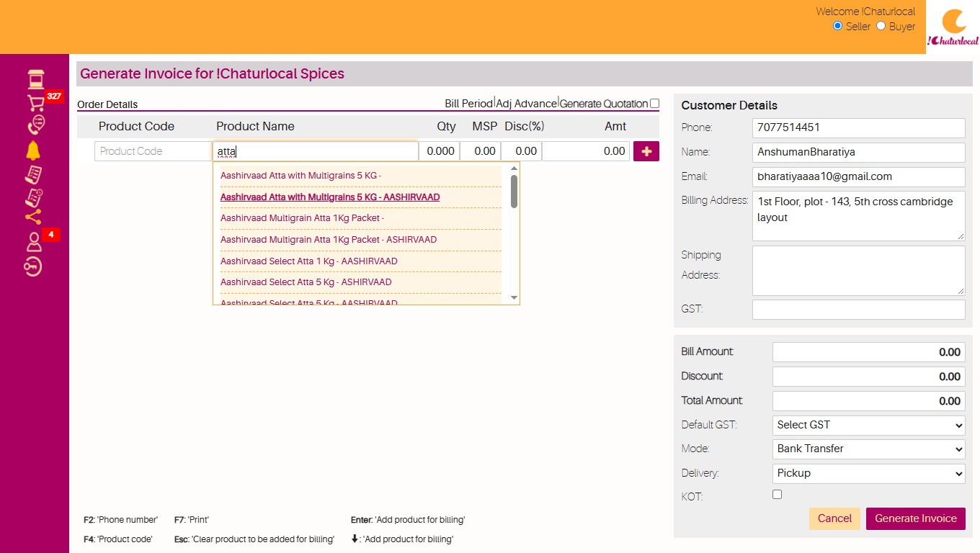
Task: Open the phone enquiries icon in sidebar
Action: [x=35, y=125]
